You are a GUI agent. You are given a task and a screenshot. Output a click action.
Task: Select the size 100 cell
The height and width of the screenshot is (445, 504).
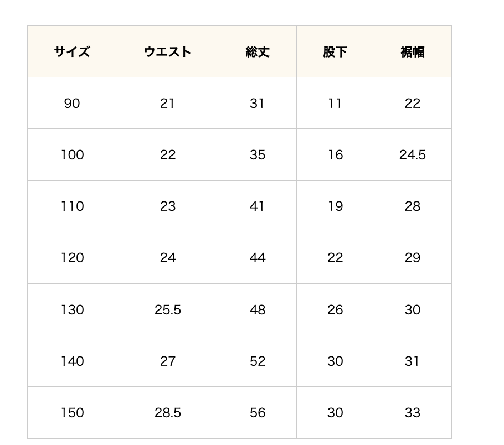click(x=72, y=155)
